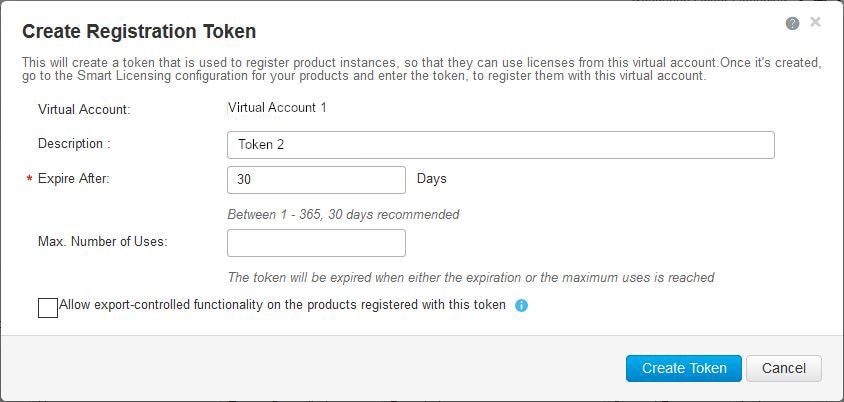Viewport: 844px width, 402px height.
Task: Click the Allow export-controlled functionality label text
Action: pos(282,305)
